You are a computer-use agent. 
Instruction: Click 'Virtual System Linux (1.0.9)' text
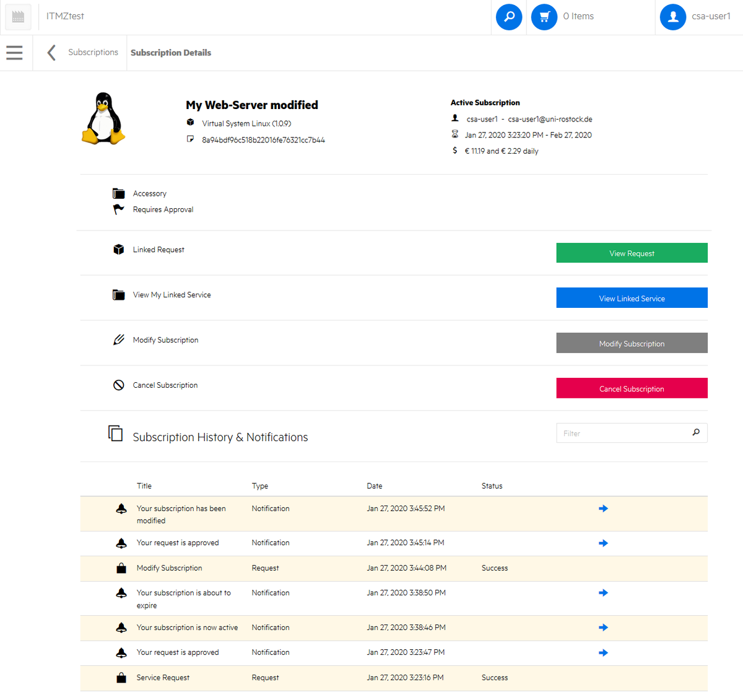246,124
